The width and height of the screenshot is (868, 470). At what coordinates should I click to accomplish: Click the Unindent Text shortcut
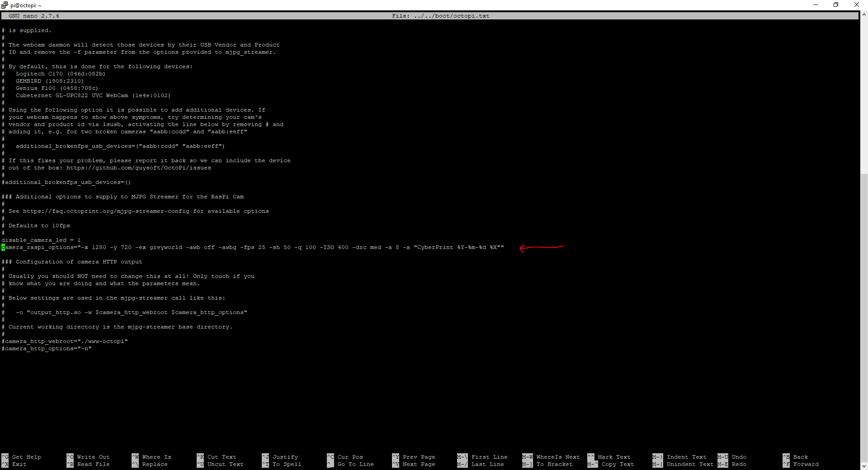tap(683, 464)
